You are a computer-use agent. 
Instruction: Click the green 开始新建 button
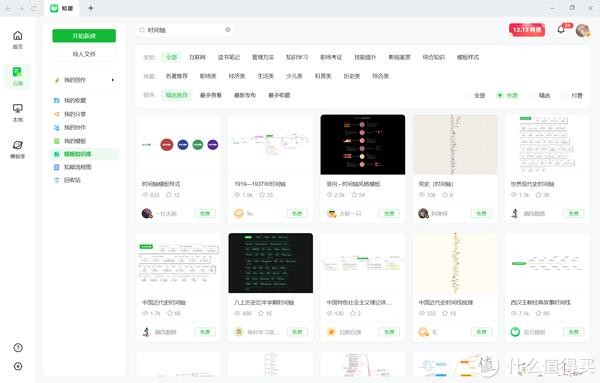click(84, 36)
